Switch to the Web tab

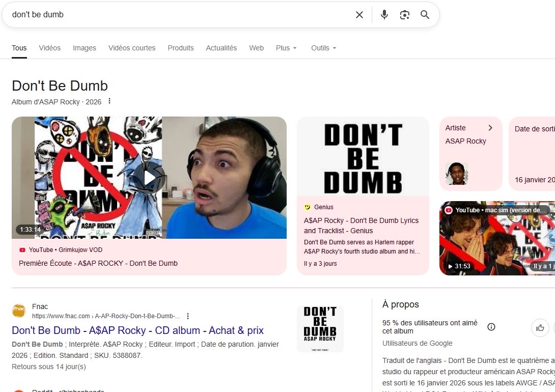[256, 48]
